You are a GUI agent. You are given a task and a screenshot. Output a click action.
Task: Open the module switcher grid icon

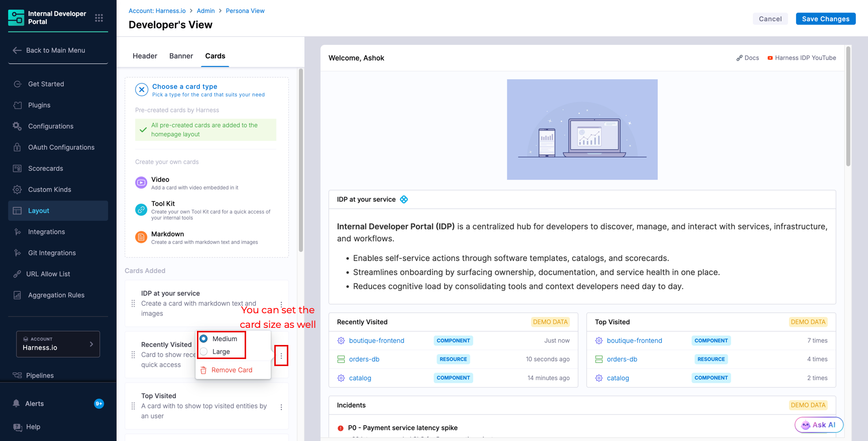(99, 18)
